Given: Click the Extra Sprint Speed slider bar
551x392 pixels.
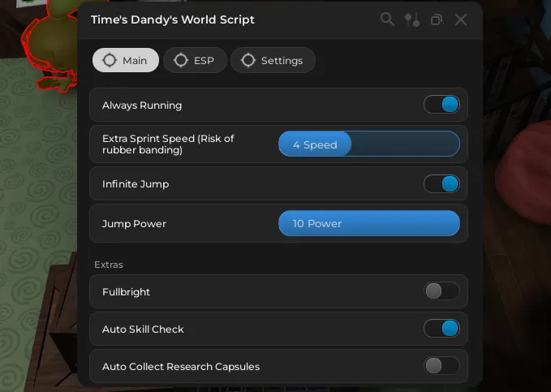Looking at the screenshot, I should click(368, 144).
